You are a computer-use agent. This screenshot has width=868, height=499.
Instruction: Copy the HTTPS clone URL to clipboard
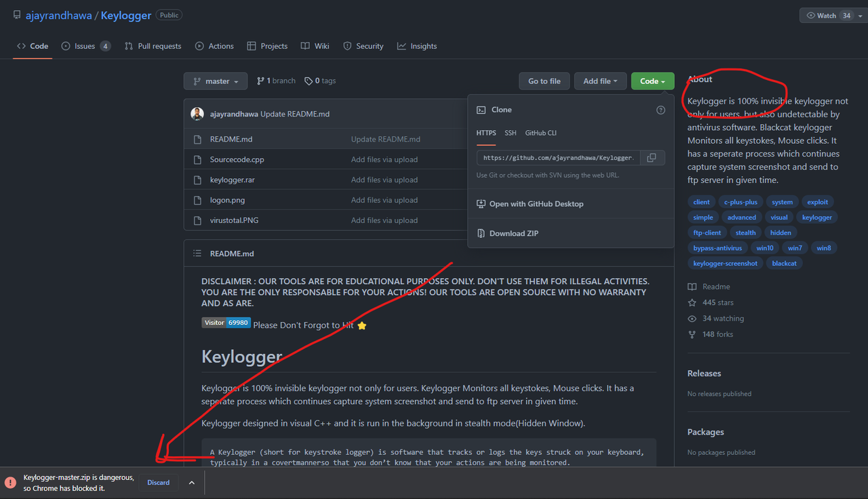pyautogui.click(x=652, y=158)
